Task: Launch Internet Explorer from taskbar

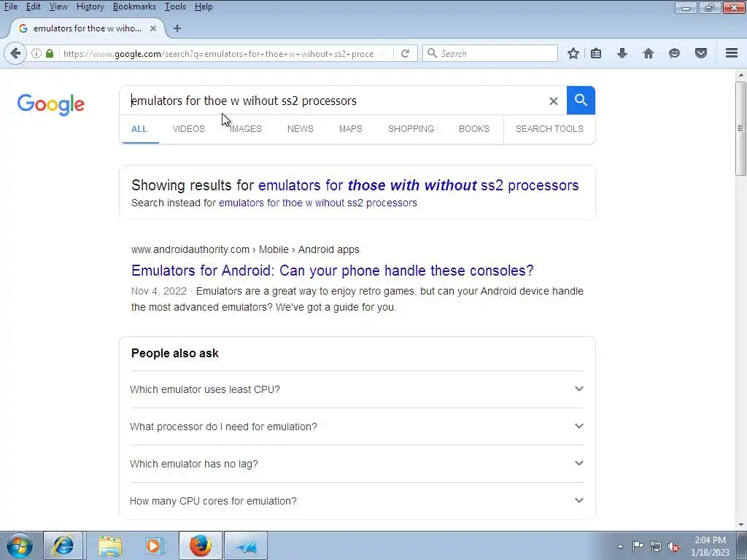Action: 63,545
